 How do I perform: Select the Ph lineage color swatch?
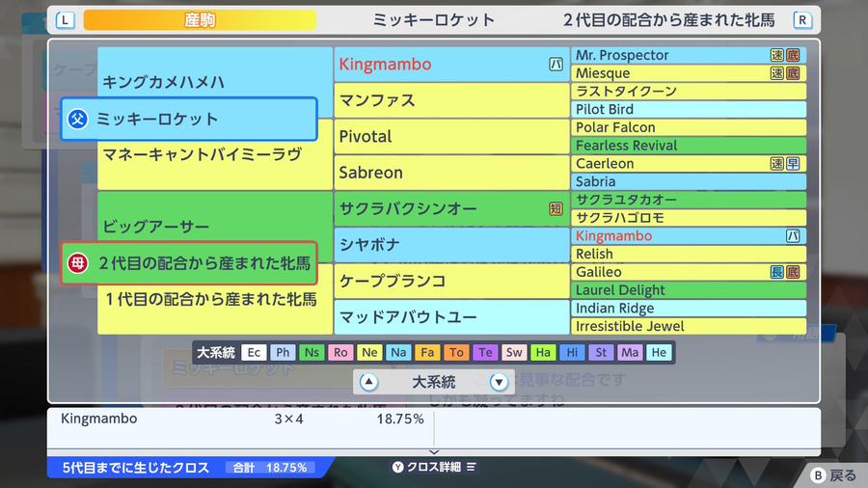(283, 352)
